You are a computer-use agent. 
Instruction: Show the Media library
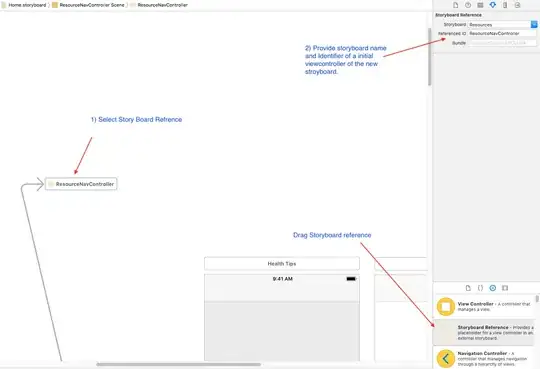coord(505,288)
